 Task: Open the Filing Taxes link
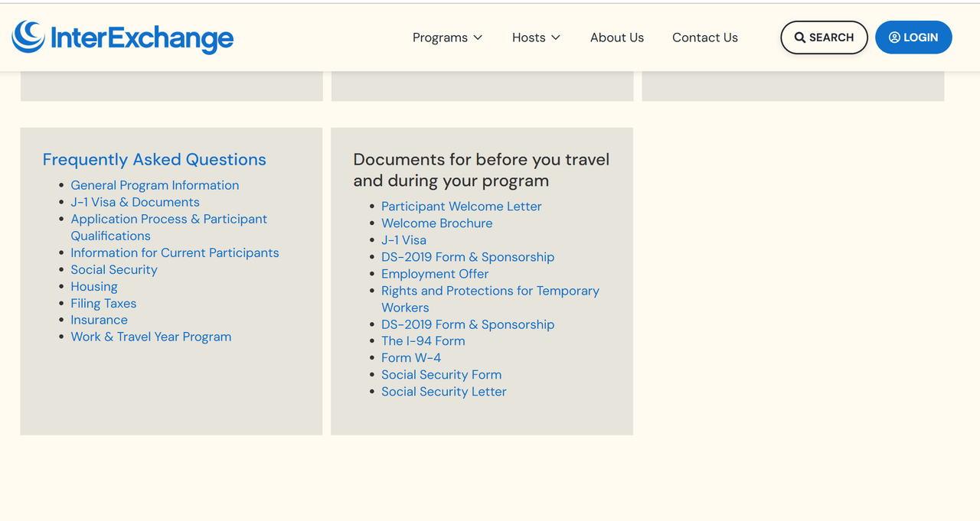(x=103, y=303)
